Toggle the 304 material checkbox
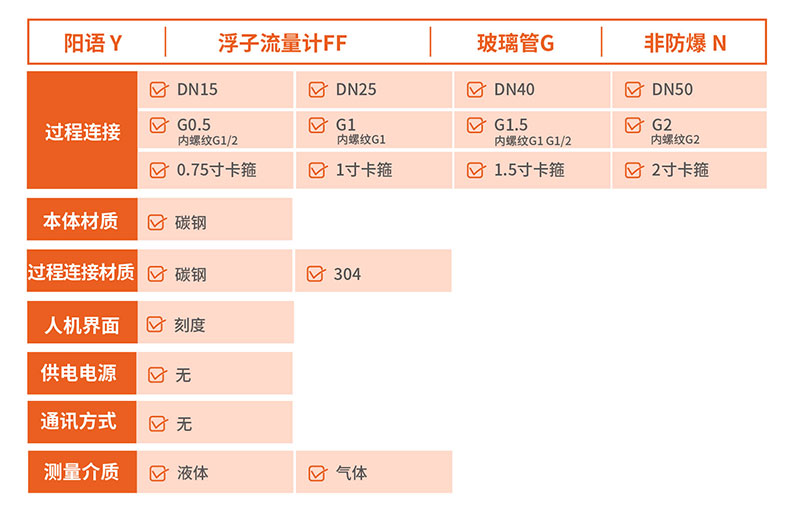 click(316, 273)
